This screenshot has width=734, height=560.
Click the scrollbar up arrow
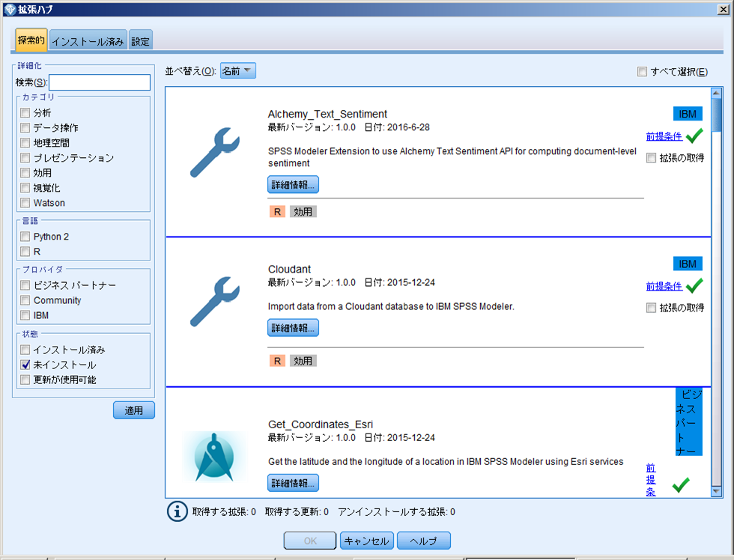pos(716,93)
